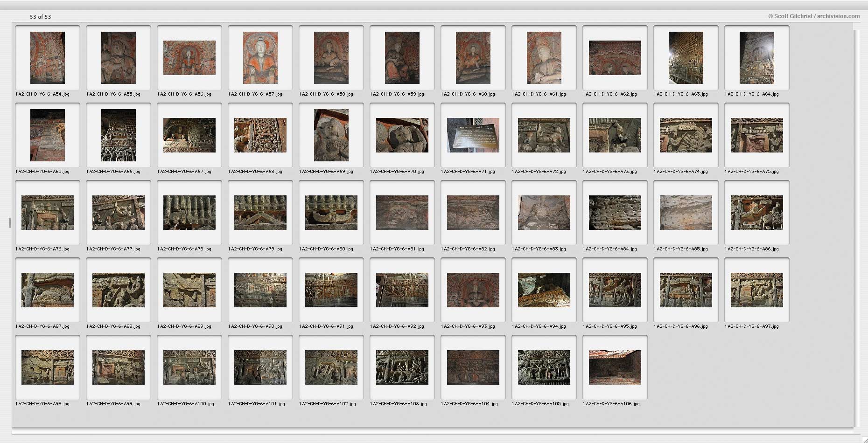The width and height of the screenshot is (868, 443).
Task: Click thumbnail 1A2-CH-D-YG-6-A70.jpg
Action: [402, 135]
